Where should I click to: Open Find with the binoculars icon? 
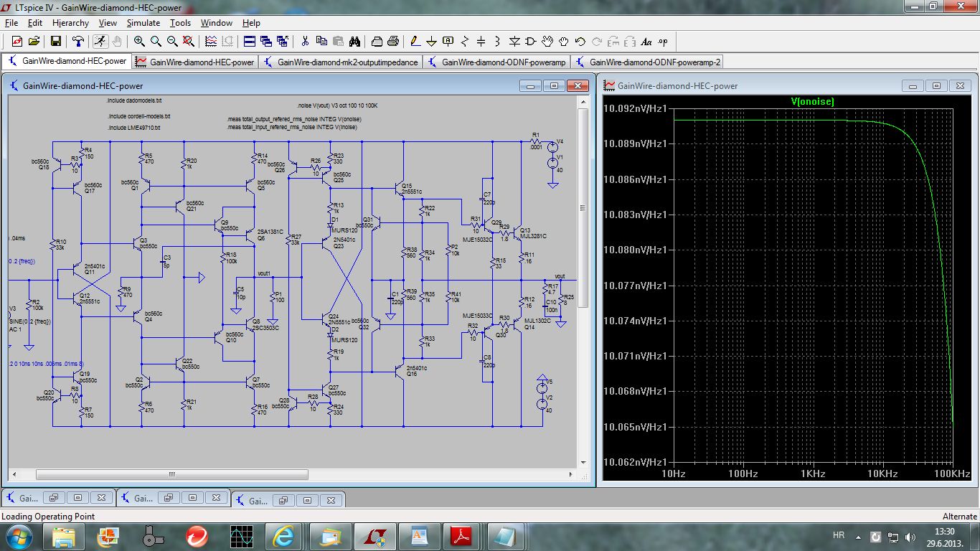tap(354, 41)
